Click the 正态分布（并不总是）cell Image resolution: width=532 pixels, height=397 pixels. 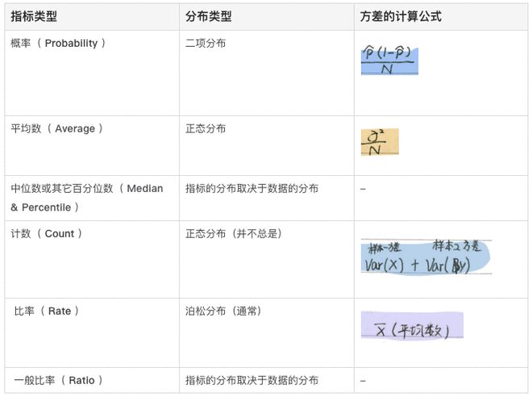pyautogui.click(x=234, y=234)
